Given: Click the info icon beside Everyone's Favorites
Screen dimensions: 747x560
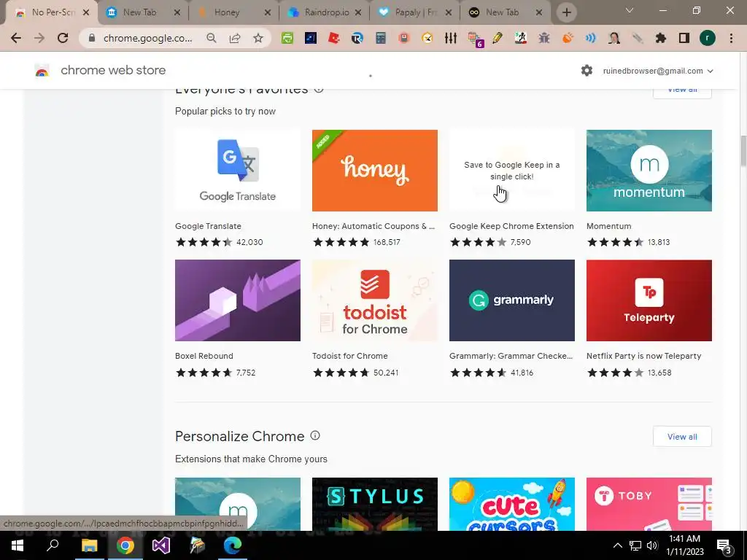Looking at the screenshot, I should tap(320, 90).
